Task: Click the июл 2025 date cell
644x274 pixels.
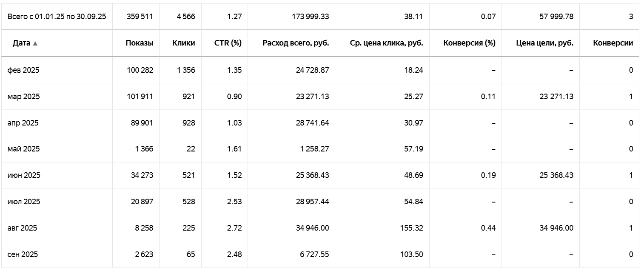Action: coord(24,202)
